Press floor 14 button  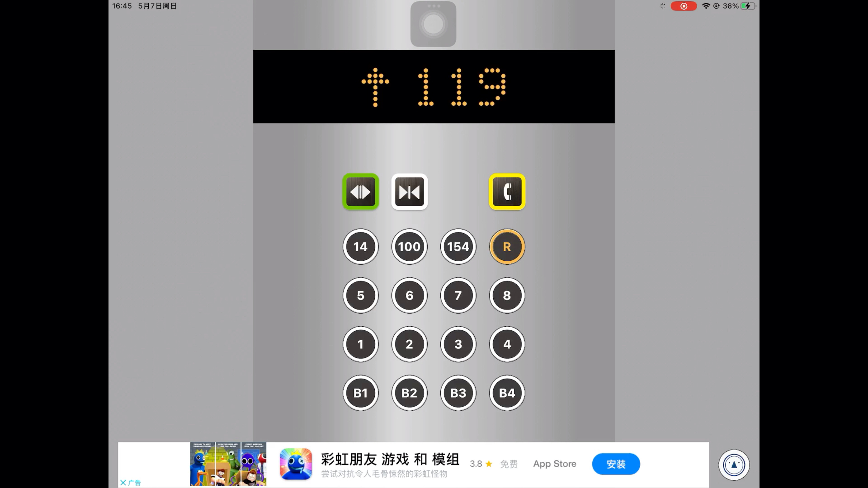point(361,247)
